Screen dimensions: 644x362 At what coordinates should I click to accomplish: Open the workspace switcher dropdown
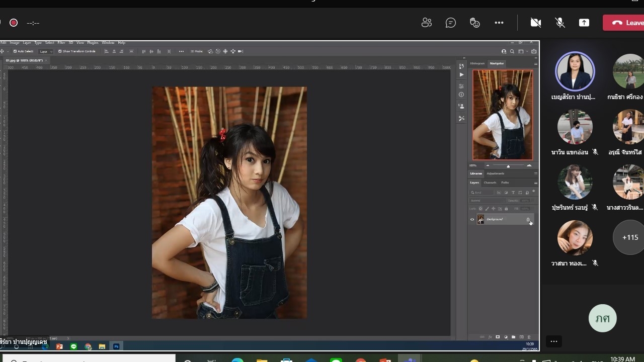click(x=524, y=51)
